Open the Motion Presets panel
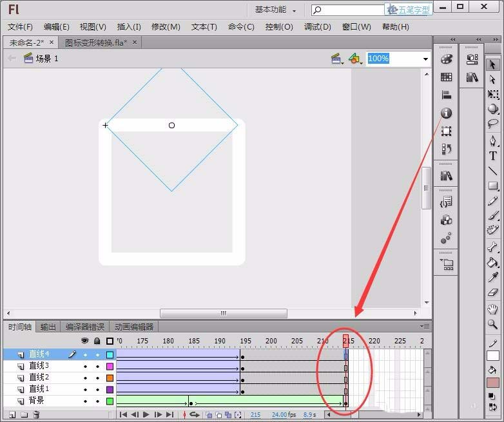Viewport: 504px width, 422px height. pyautogui.click(x=446, y=238)
